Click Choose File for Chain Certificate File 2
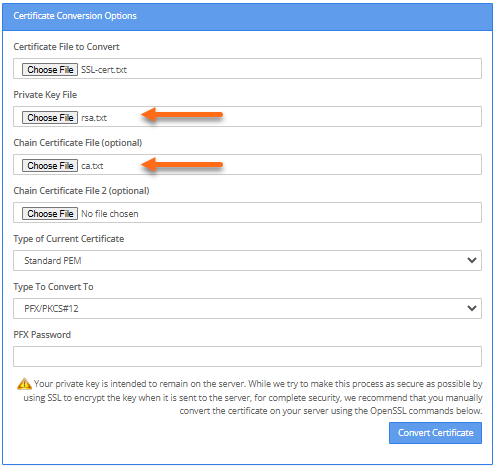Image resolution: width=496 pixels, height=467 pixels. [x=50, y=213]
